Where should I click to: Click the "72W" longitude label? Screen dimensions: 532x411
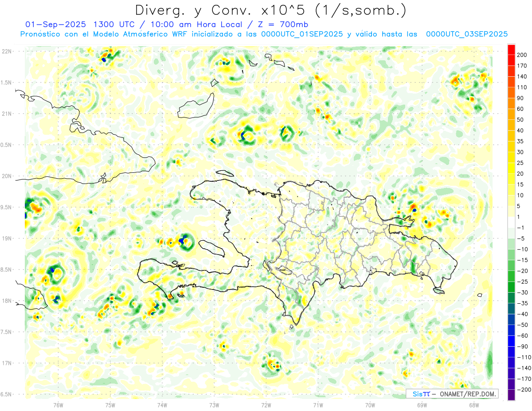point(266,405)
